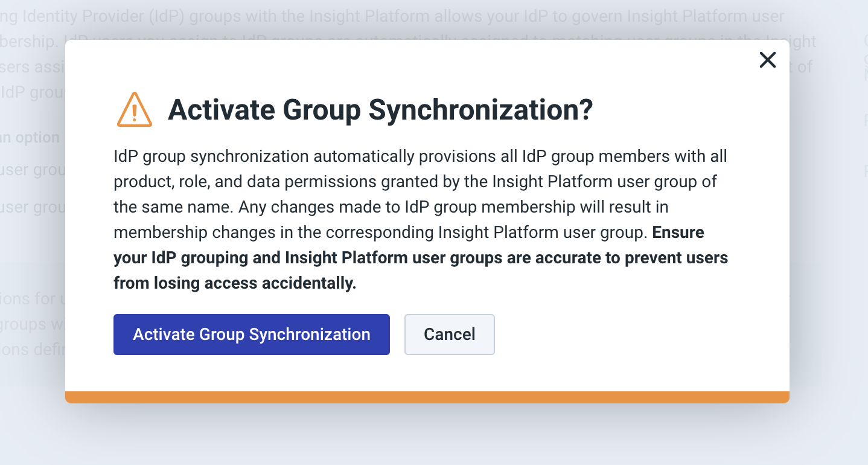Click the "Activate Group Synchronization?" dialog heading
The width and height of the screenshot is (868, 465).
pyautogui.click(x=380, y=110)
